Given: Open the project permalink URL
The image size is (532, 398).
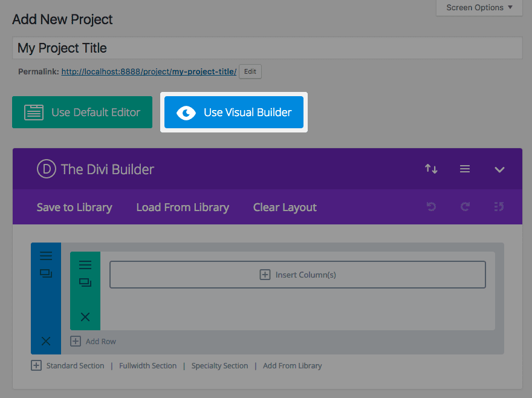Looking at the screenshot, I should (149, 71).
